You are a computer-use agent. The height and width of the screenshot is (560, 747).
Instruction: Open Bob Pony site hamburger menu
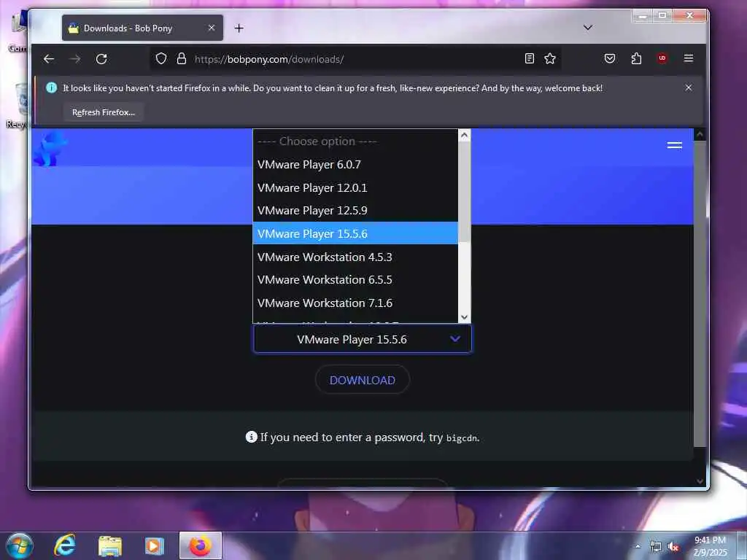675,145
